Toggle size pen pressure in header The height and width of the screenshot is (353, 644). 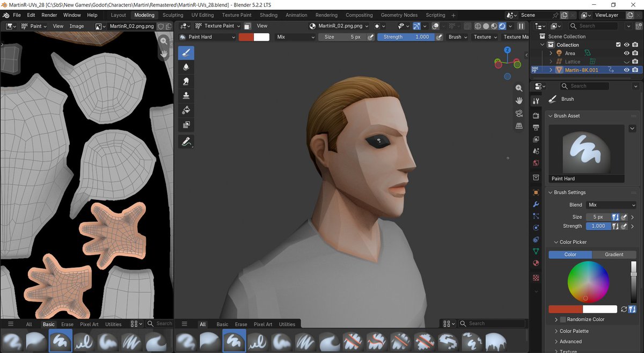(x=370, y=37)
